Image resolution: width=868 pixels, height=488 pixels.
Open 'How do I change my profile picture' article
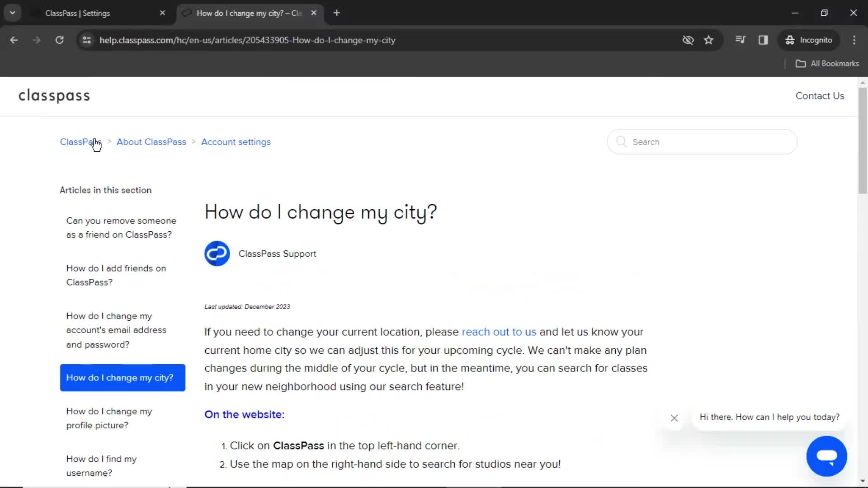click(x=109, y=418)
